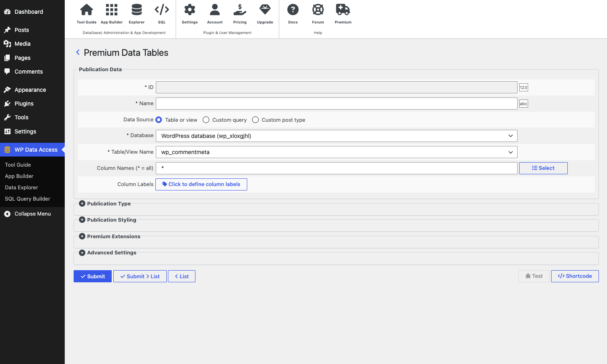Click the Submit > List button
Viewport: 607px width, 364px height.
coord(140,276)
